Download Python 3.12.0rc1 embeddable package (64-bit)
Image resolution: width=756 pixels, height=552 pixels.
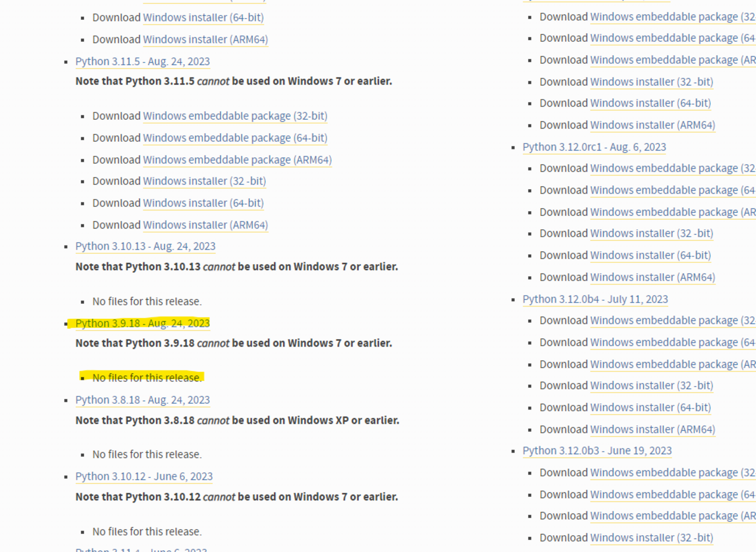[x=673, y=191]
